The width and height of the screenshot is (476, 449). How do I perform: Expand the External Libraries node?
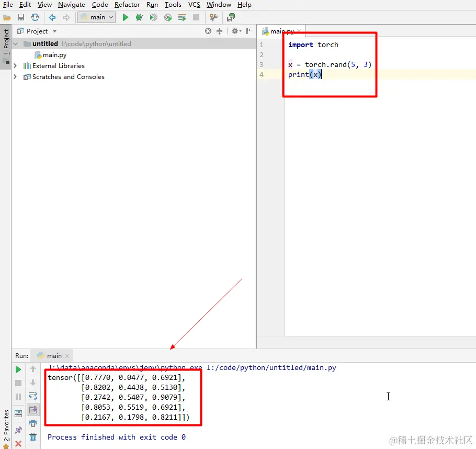click(x=15, y=65)
